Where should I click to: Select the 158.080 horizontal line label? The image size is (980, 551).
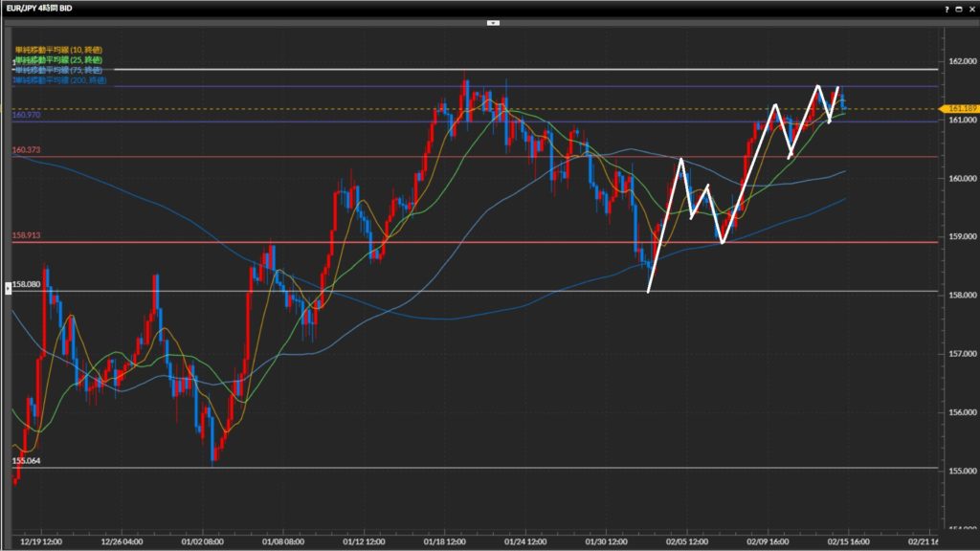click(x=27, y=284)
